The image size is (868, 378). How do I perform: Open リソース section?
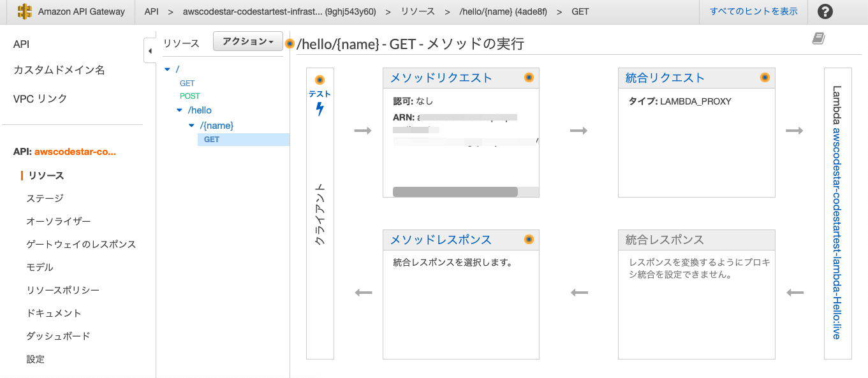pos(45,175)
